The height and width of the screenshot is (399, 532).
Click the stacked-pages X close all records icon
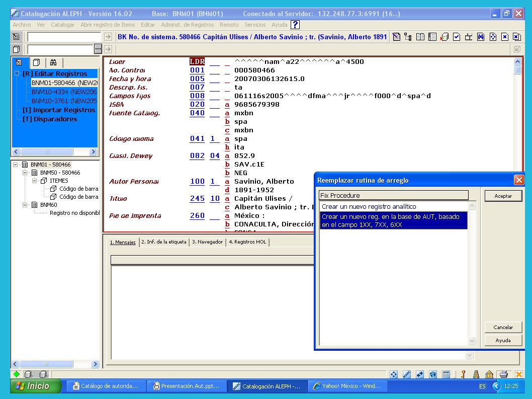click(517, 37)
